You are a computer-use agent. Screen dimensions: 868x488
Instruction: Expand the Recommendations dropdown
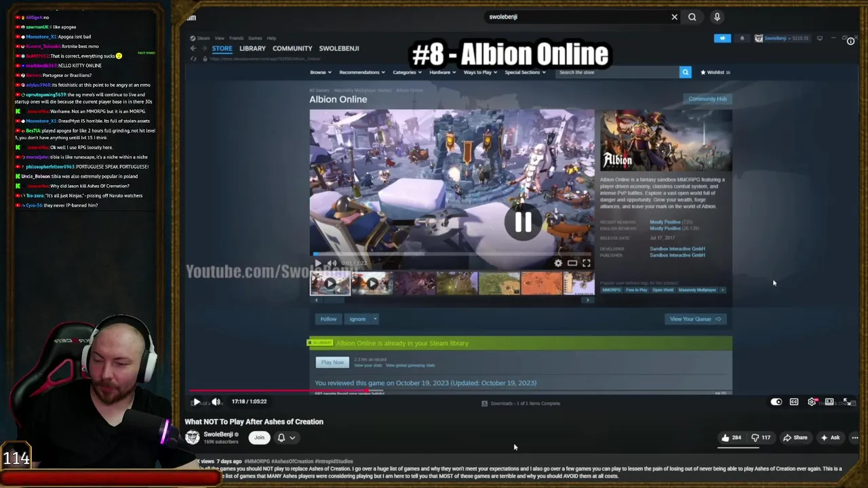pos(361,73)
